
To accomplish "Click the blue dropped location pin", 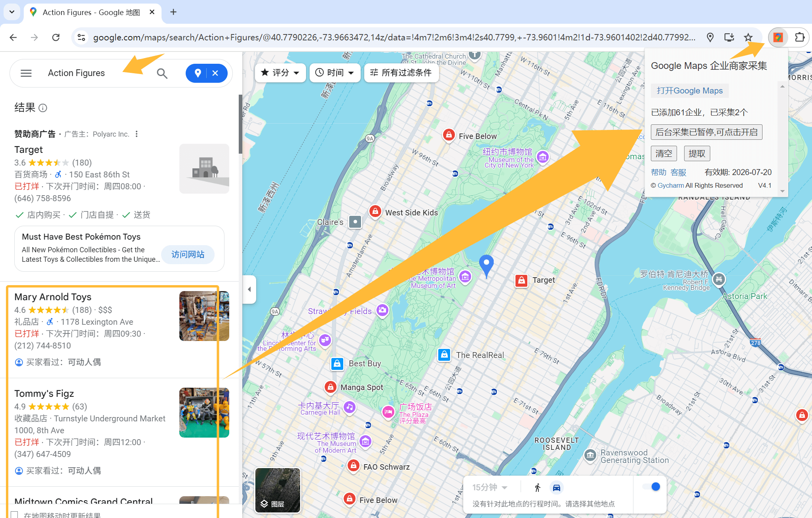I will [487, 266].
